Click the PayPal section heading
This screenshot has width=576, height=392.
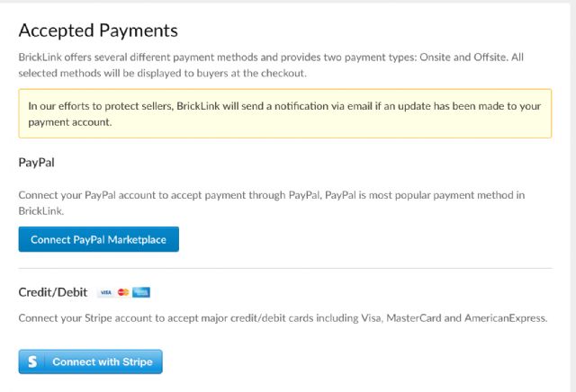click(37, 164)
